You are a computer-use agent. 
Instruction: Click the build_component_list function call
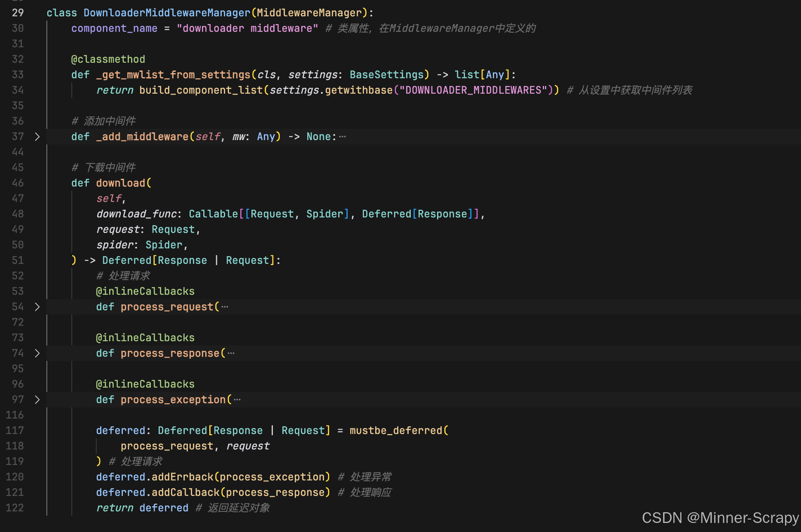(x=201, y=90)
